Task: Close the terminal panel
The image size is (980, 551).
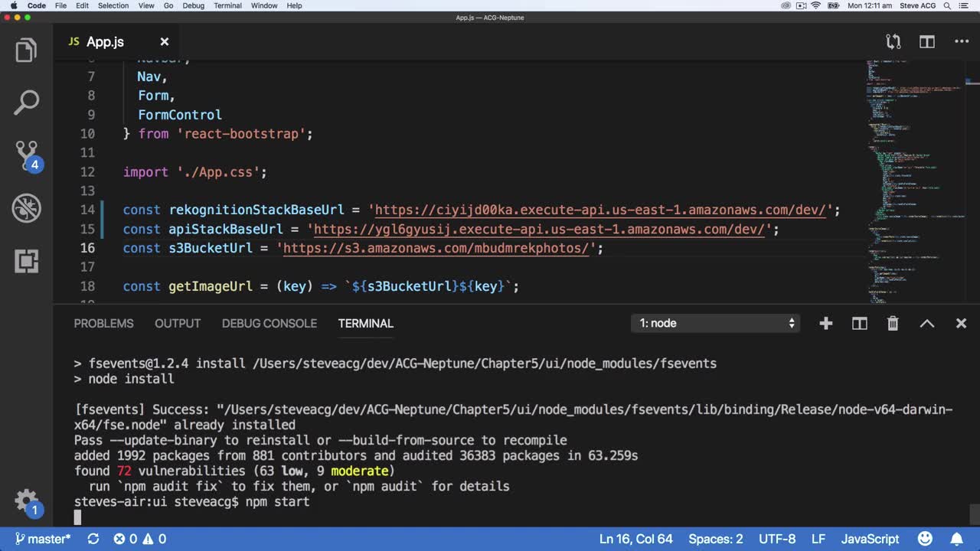Action: 962,324
